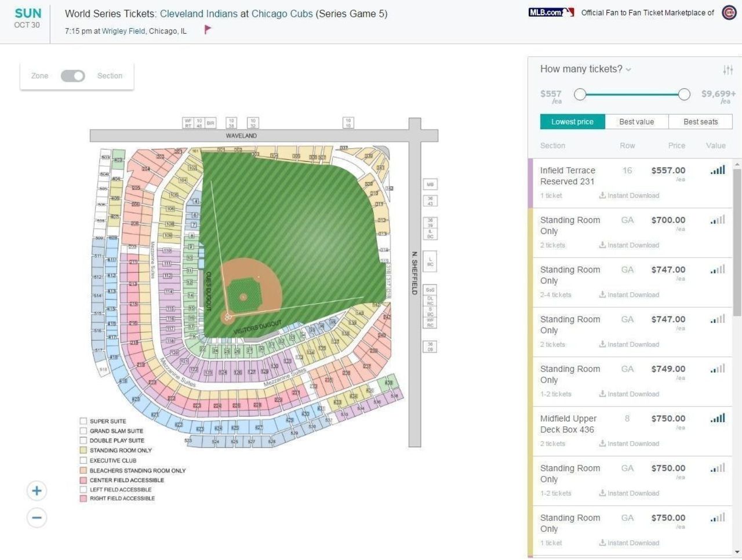Click the zoom out minus button
The image size is (742, 560).
point(37,518)
